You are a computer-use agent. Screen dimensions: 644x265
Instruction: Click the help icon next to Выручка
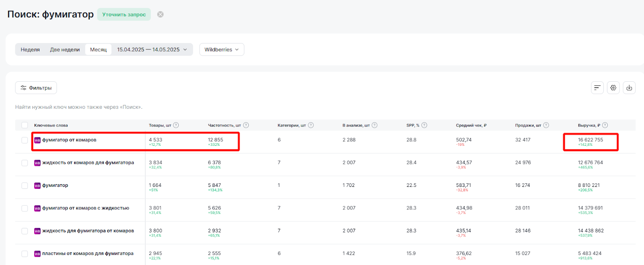point(605,125)
